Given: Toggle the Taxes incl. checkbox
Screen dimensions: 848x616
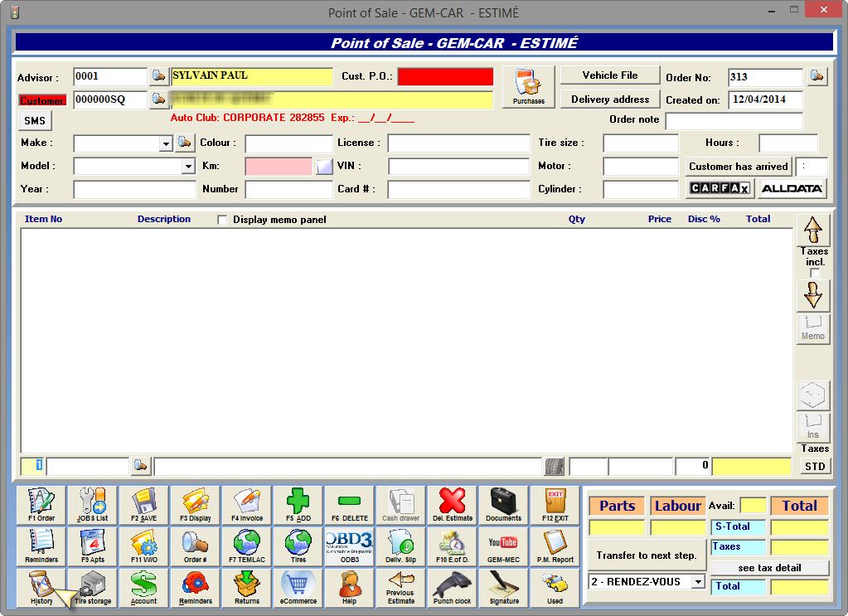Looking at the screenshot, I should click(815, 273).
